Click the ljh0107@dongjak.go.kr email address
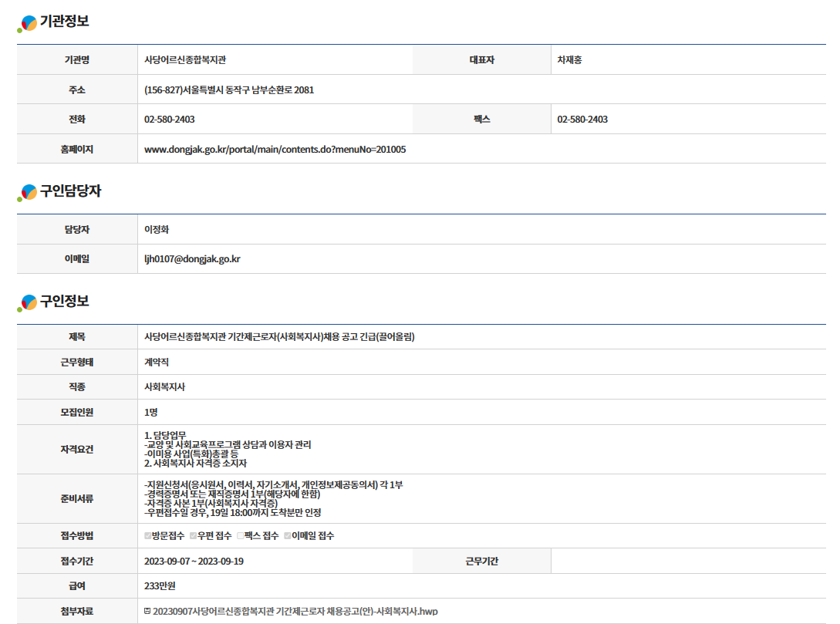This screenshot has width=840, height=624. pos(191,259)
